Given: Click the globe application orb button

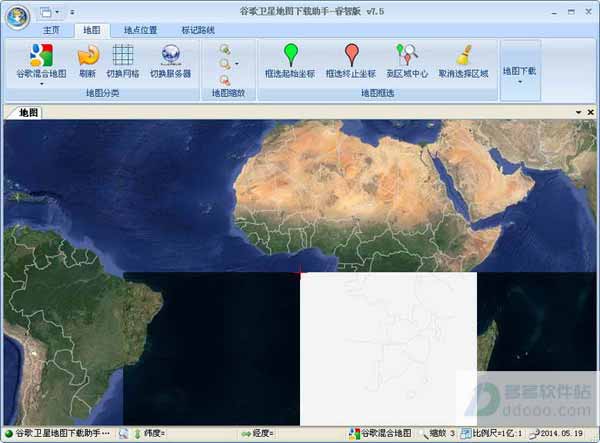Looking at the screenshot, I should (18, 18).
